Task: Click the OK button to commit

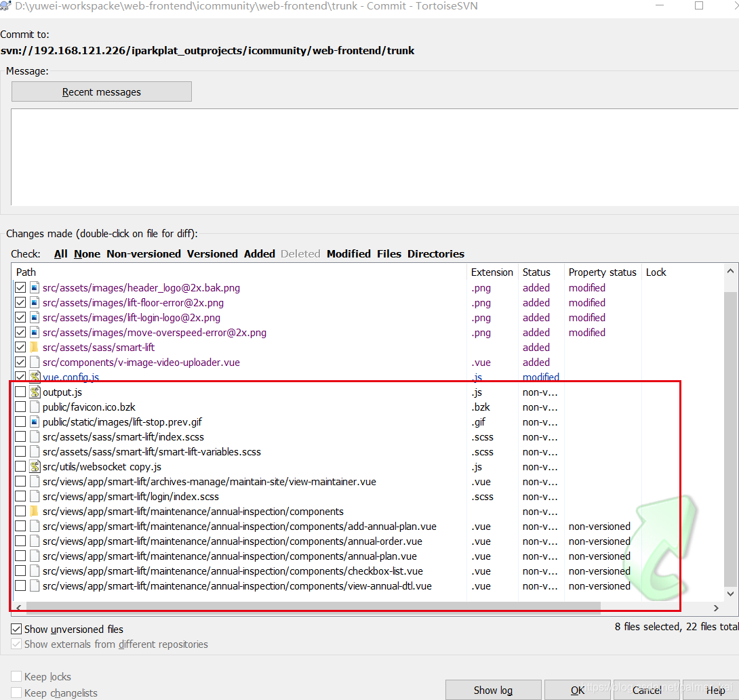Action: [578, 690]
